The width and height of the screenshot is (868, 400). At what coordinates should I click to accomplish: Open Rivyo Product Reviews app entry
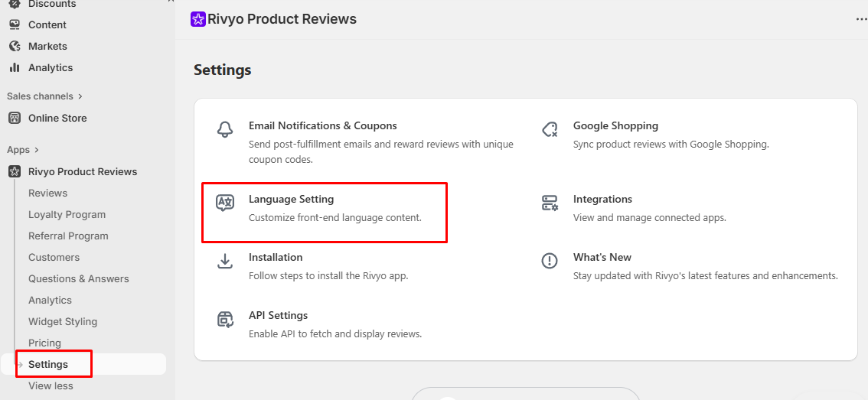pos(83,171)
